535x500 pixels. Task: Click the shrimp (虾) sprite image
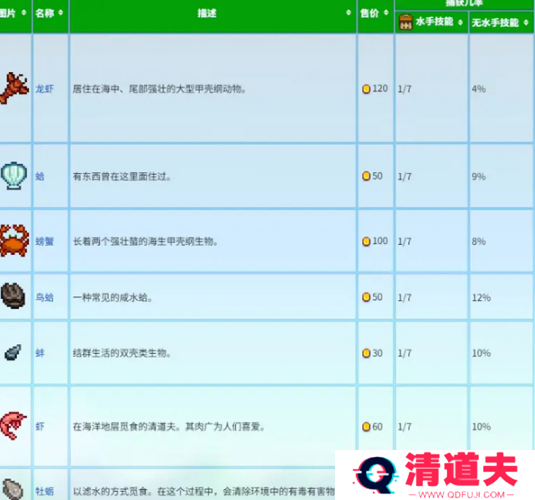(x=13, y=426)
